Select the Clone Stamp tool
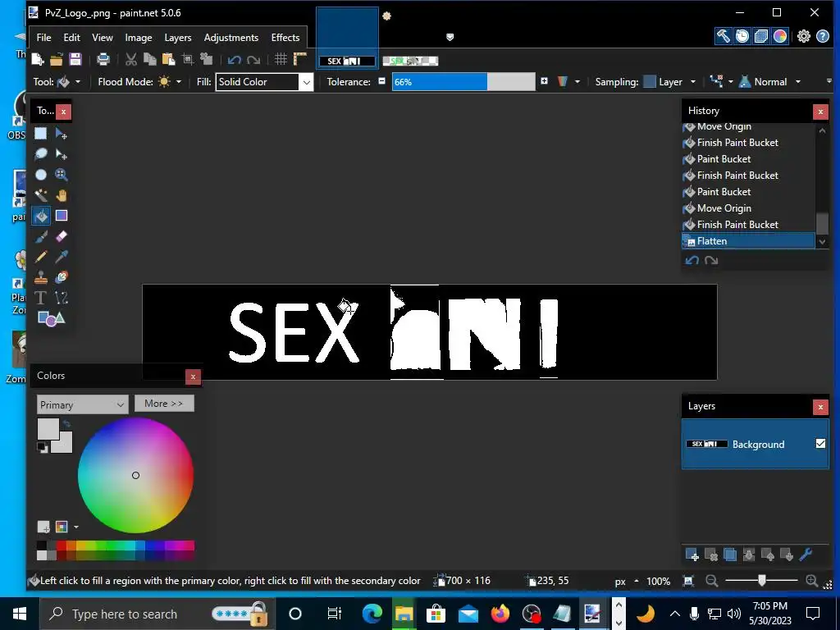 tap(41, 277)
